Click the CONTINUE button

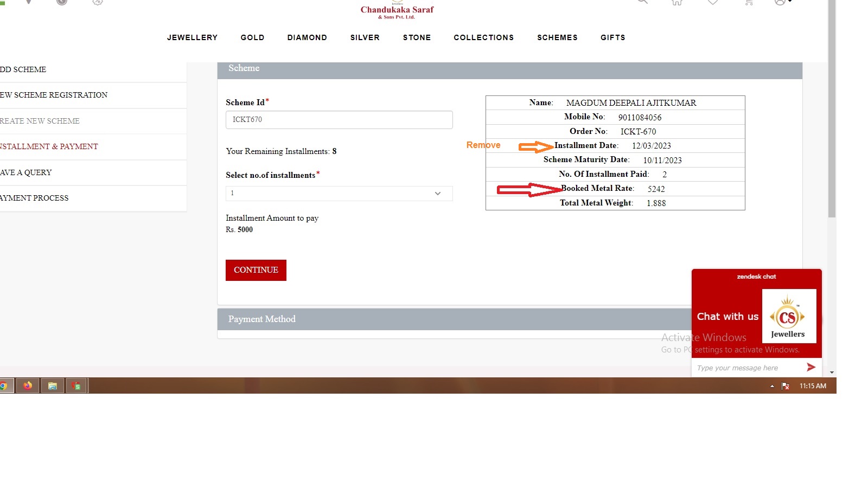[x=256, y=270]
